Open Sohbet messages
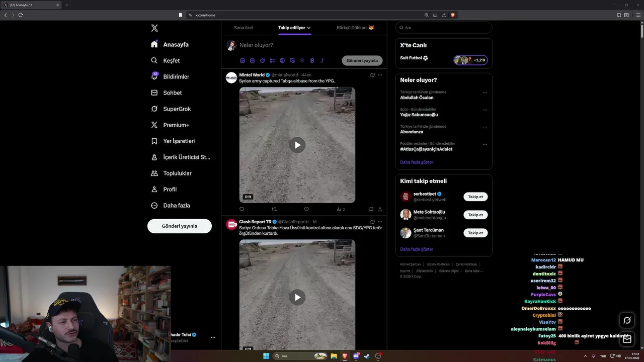The height and width of the screenshot is (362, 644). coord(167,93)
